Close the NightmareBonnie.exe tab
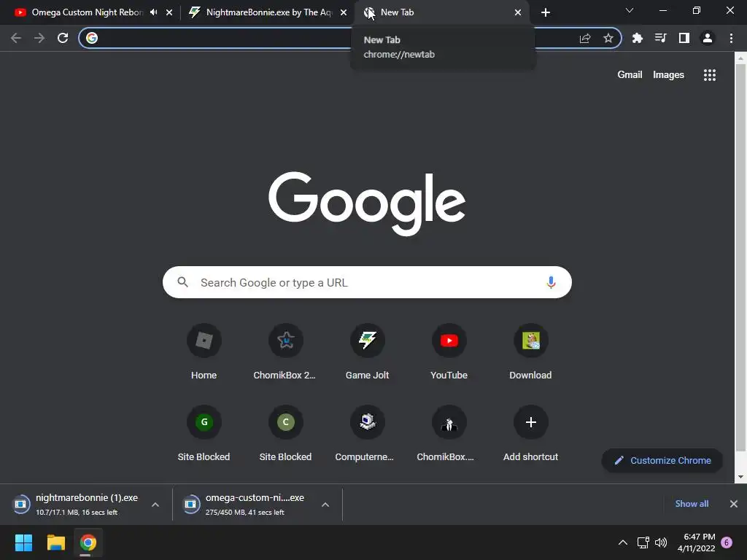Screen dimensions: 747x560 coord(344,12)
